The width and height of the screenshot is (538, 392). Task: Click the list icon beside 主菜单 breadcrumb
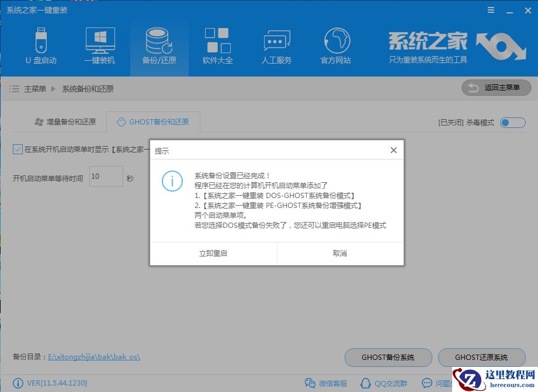(x=13, y=88)
